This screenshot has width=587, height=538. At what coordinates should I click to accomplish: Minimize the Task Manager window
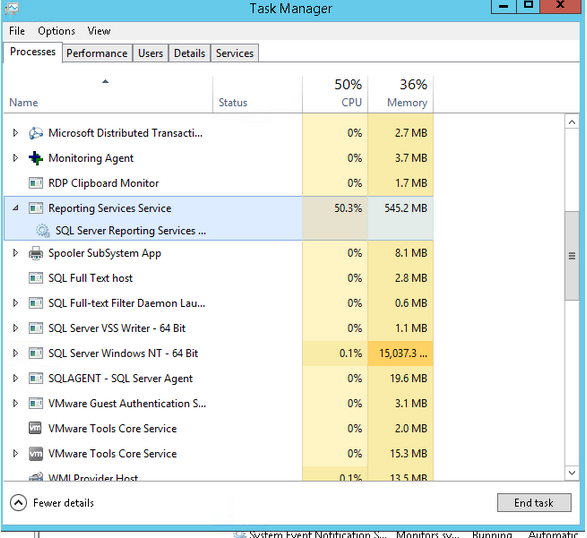(504, 6)
